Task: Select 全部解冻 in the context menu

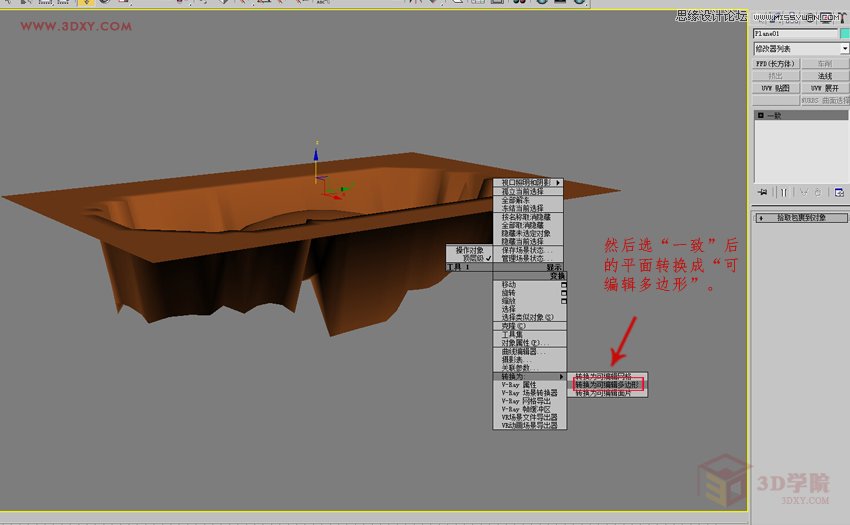Action: tap(528, 200)
